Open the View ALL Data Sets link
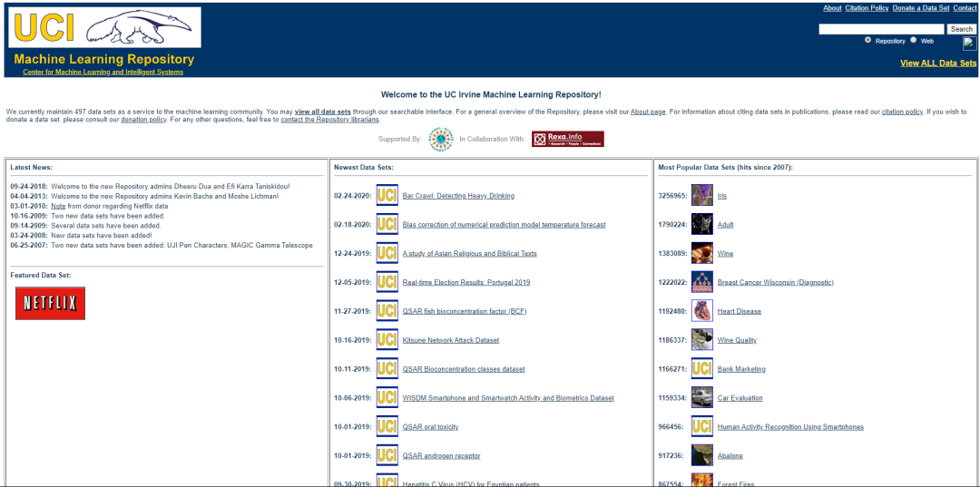The width and height of the screenshot is (980, 487). pyautogui.click(x=938, y=63)
